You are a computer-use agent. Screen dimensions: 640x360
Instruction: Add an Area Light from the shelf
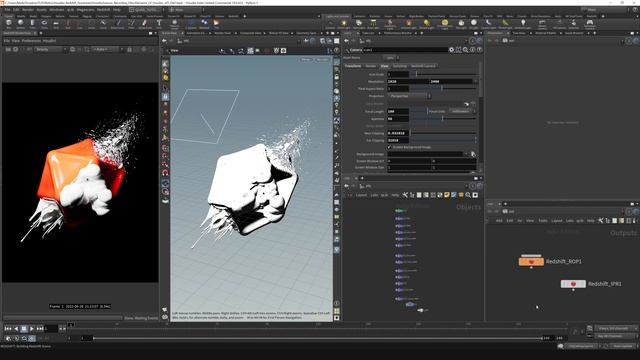(373, 24)
